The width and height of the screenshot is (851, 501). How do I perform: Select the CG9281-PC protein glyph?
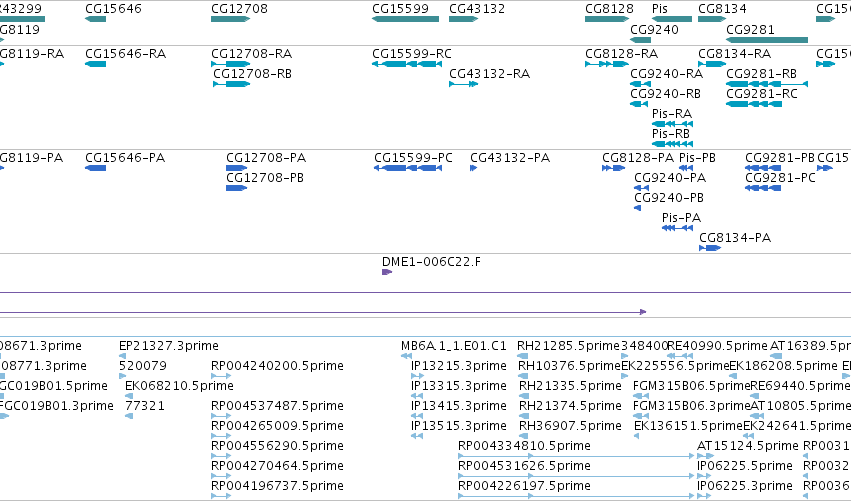tap(763, 188)
